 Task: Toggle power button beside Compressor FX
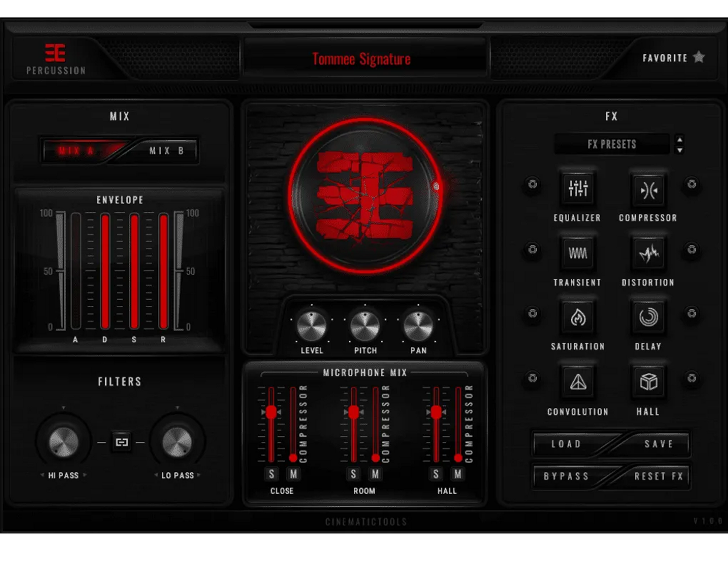692,184
